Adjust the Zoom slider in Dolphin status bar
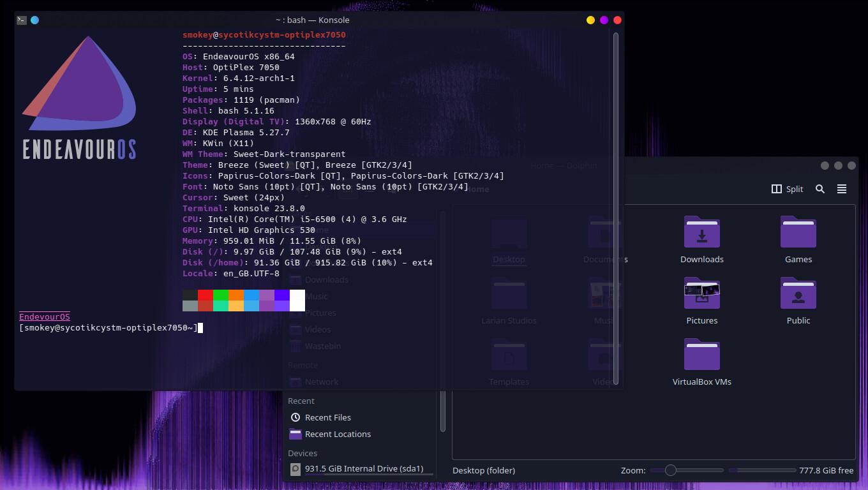 coord(687,470)
